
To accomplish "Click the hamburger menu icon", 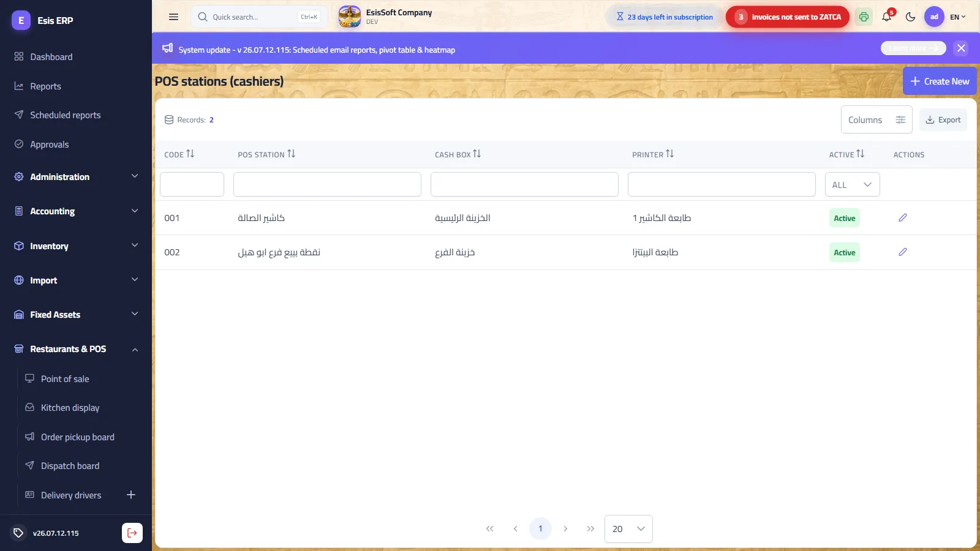I will (x=173, y=17).
